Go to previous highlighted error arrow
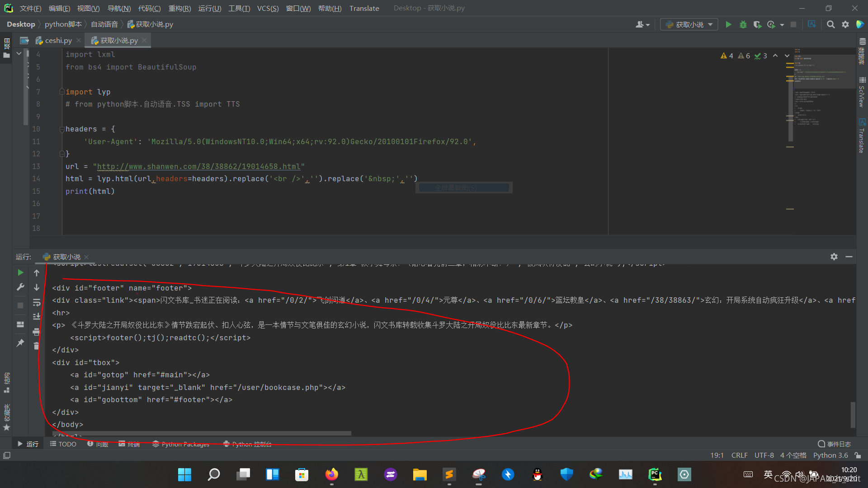Screen dimensions: 868x488 775,56
